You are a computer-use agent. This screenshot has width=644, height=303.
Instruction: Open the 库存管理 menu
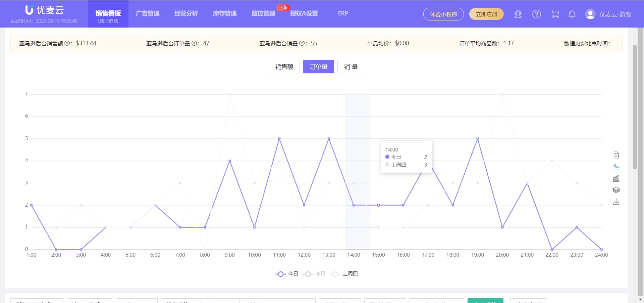[224, 13]
